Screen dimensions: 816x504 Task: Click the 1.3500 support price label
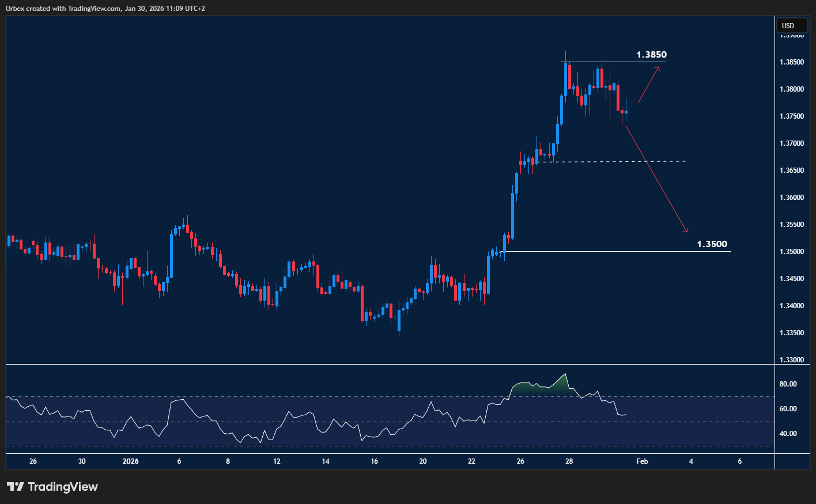[x=713, y=244]
